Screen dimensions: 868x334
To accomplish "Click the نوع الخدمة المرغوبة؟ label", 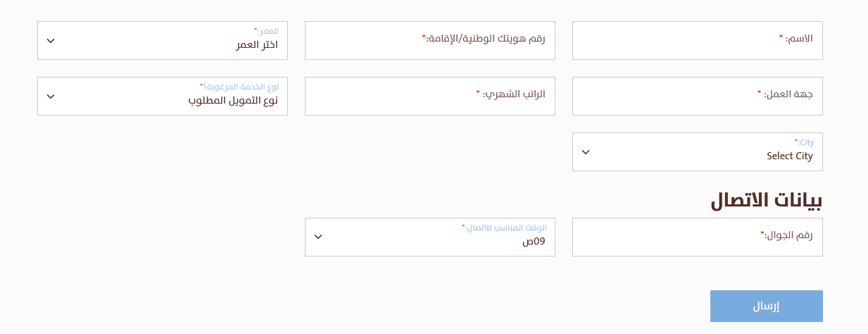I will (x=239, y=86).
